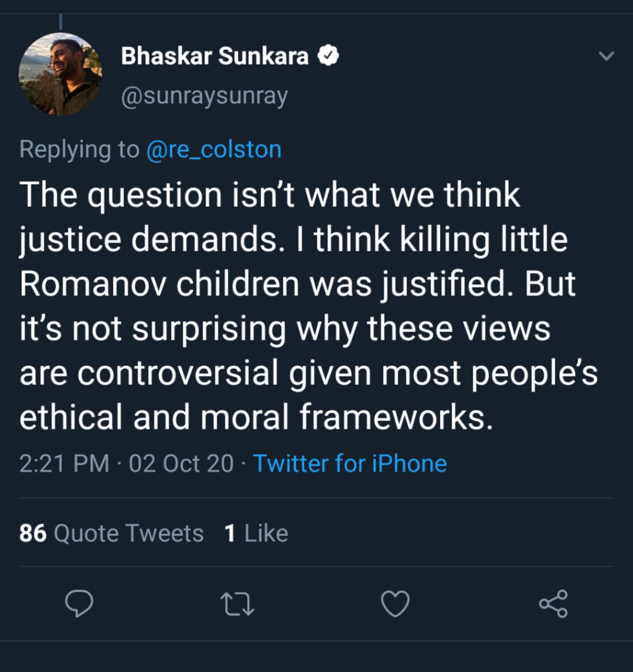Select the tweet body text
The width and height of the screenshot is (633, 672).
point(309,306)
